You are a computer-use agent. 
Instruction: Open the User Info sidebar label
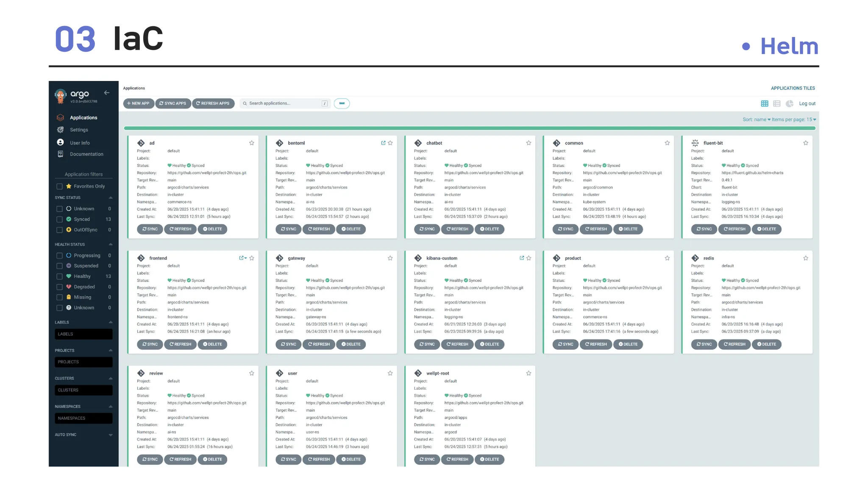[x=80, y=143]
